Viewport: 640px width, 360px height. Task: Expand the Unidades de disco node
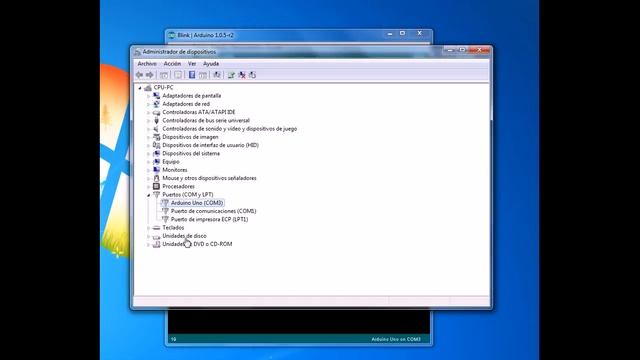(x=148, y=236)
